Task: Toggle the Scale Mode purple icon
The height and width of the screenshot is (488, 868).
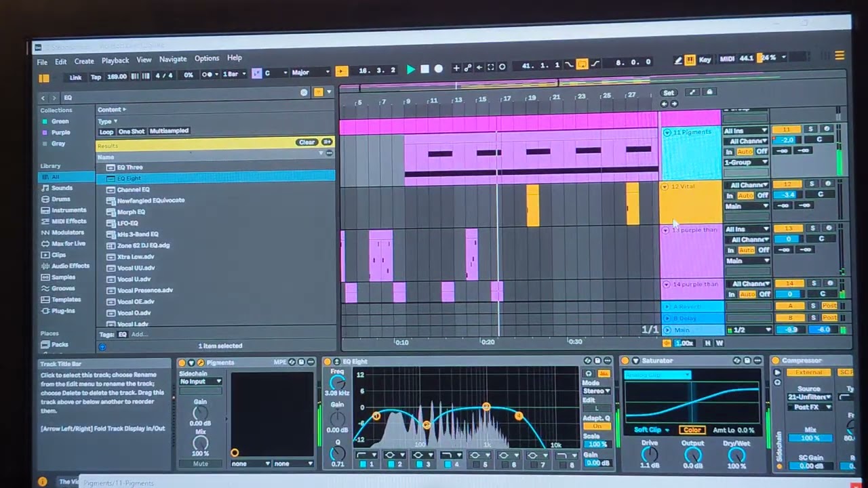Action: tap(256, 73)
